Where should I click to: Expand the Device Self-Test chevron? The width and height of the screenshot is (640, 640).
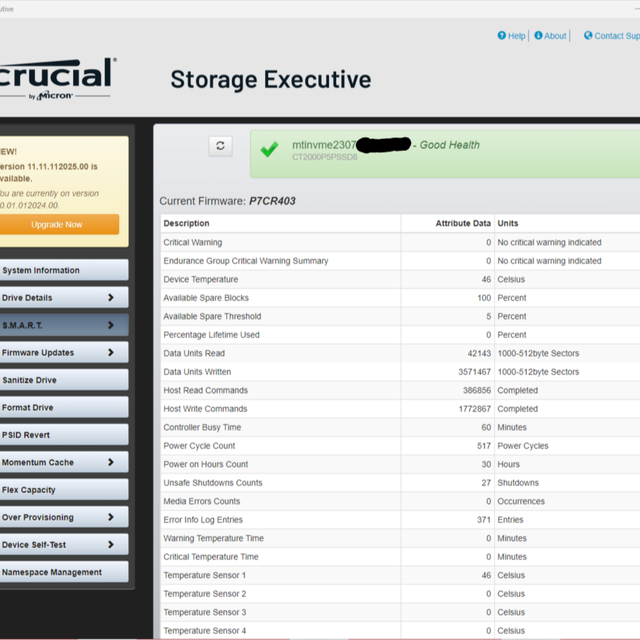111,544
